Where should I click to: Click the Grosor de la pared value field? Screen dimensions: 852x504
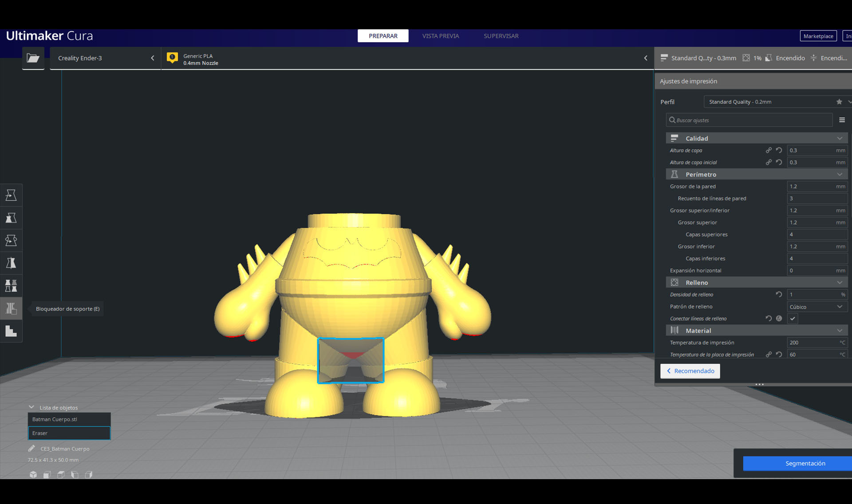[817, 186]
